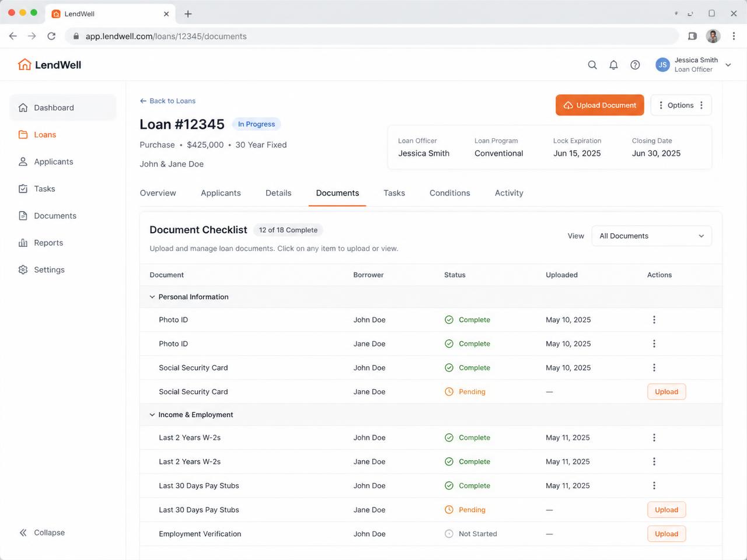
Task: Upload John Doe's Employment Verification
Action: tap(666, 534)
